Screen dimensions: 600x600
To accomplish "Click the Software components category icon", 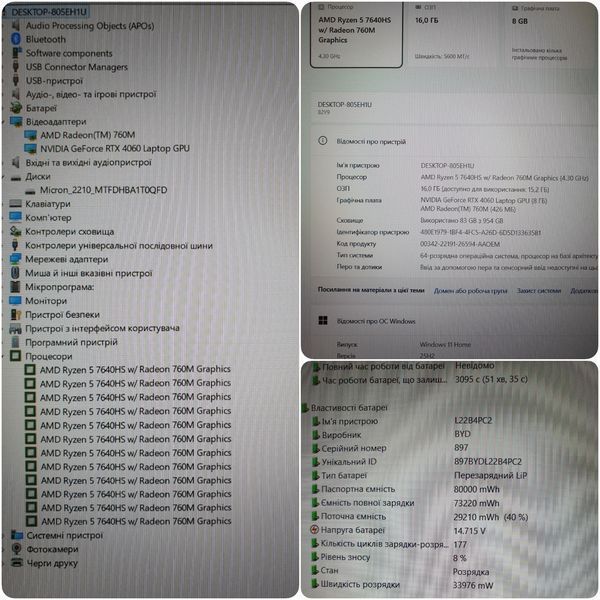I will tap(16, 53).
